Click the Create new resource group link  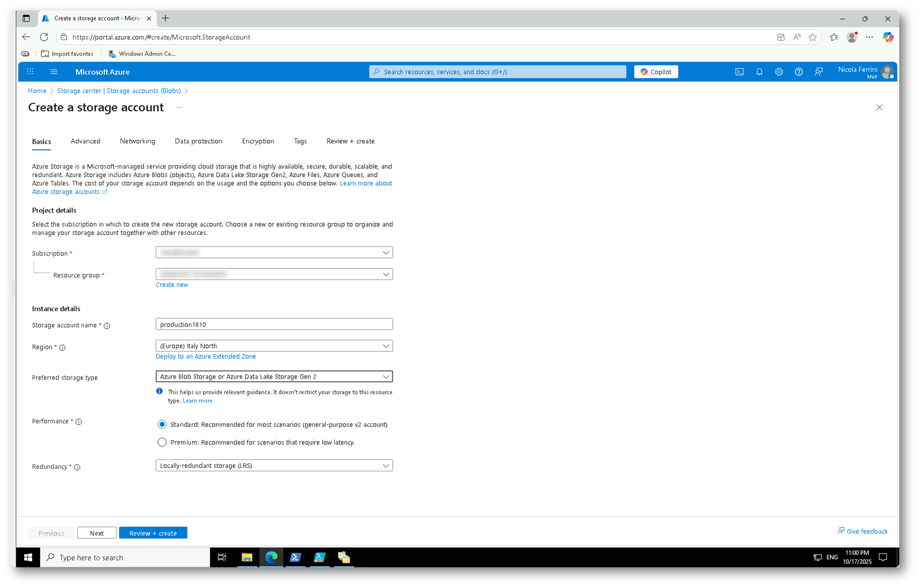pos(172,285)
